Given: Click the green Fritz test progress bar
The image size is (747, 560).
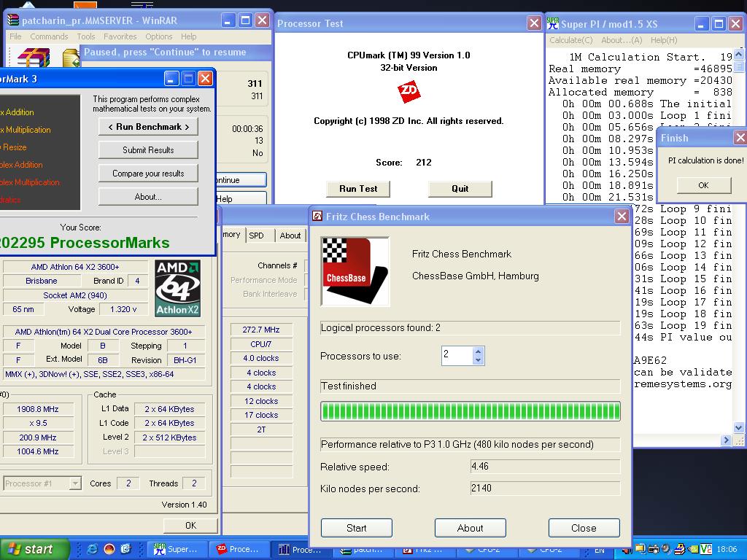Looking at the screenshot, I should [x=471, y=411].
